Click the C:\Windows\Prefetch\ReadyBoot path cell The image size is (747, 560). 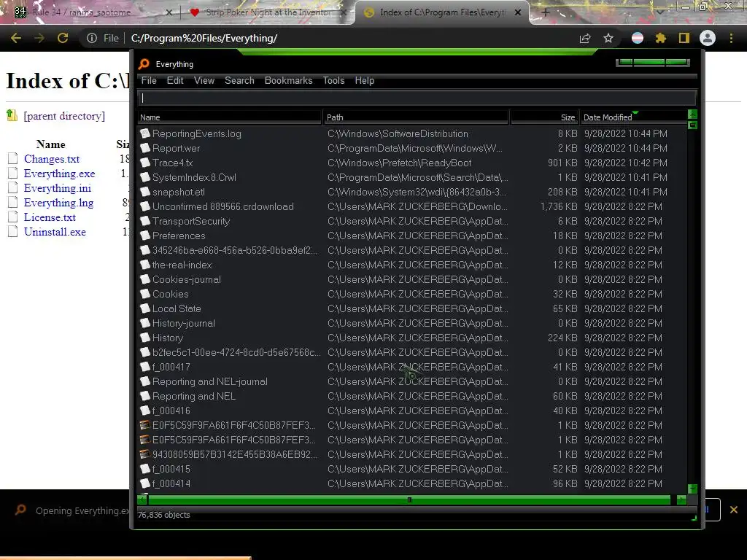(x=399, y=163)
